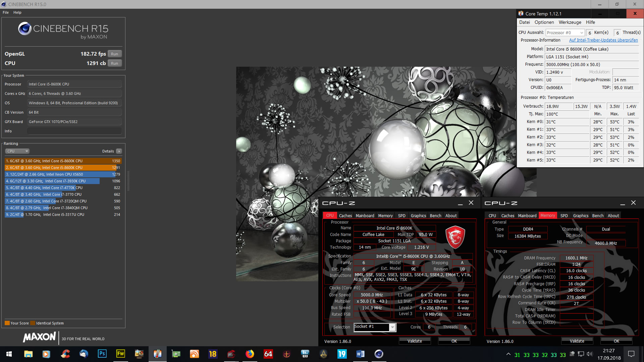
Task: Open the MSI dragon taskbar app
Action: [x=231, y=354]
